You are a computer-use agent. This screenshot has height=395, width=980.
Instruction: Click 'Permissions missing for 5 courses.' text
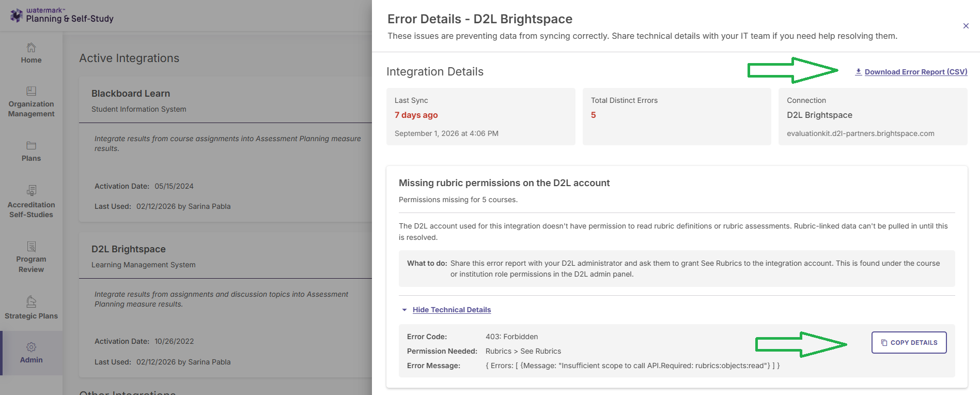(x=458, y=200)
